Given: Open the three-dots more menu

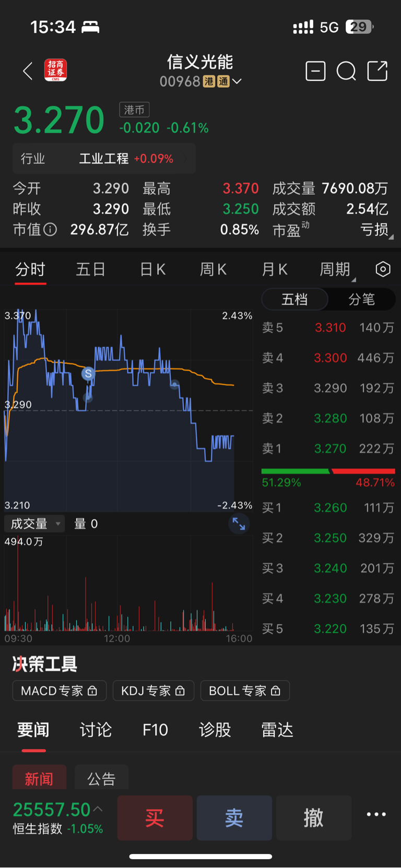Looking at the screenshot, I should click(x=376, y=814).
